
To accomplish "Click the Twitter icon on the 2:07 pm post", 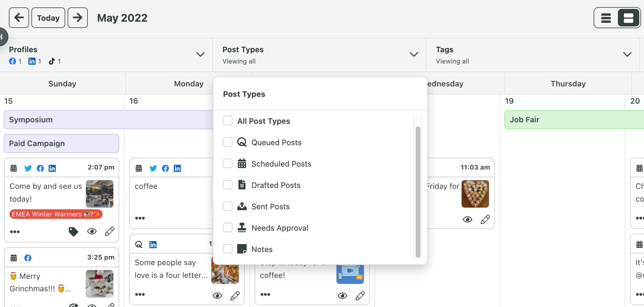I will 28,168.
